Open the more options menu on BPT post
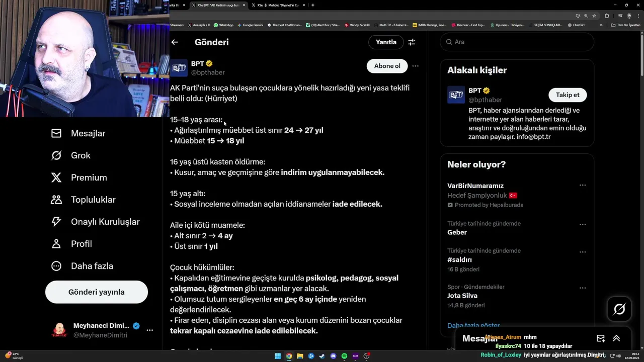The width and height of the screenshot is (644, 362). [415, 66]
